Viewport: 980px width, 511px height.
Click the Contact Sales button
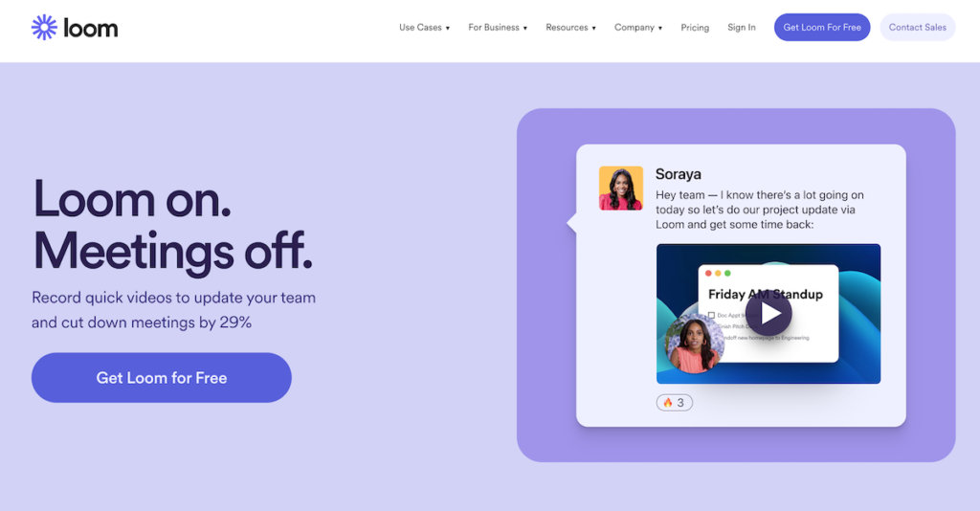[918, 28]
